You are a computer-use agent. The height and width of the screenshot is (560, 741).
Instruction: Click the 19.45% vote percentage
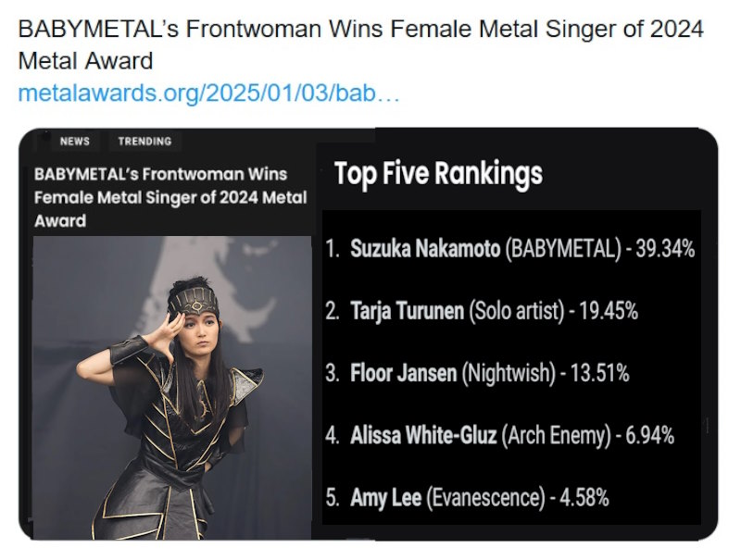(x=609, y=311)
